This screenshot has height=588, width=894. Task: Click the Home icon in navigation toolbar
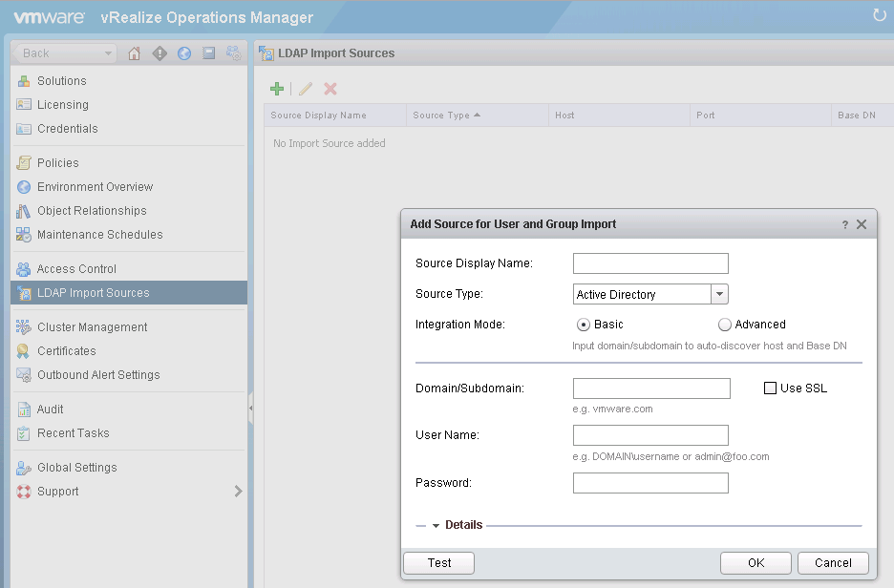134,53
